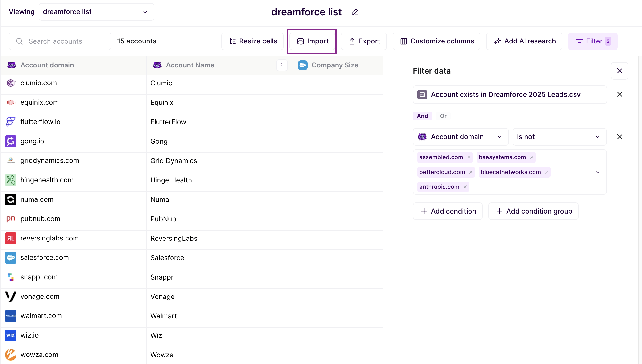
Task: Remove assembled.com tag from filter
Action: (x=469, y=157)
